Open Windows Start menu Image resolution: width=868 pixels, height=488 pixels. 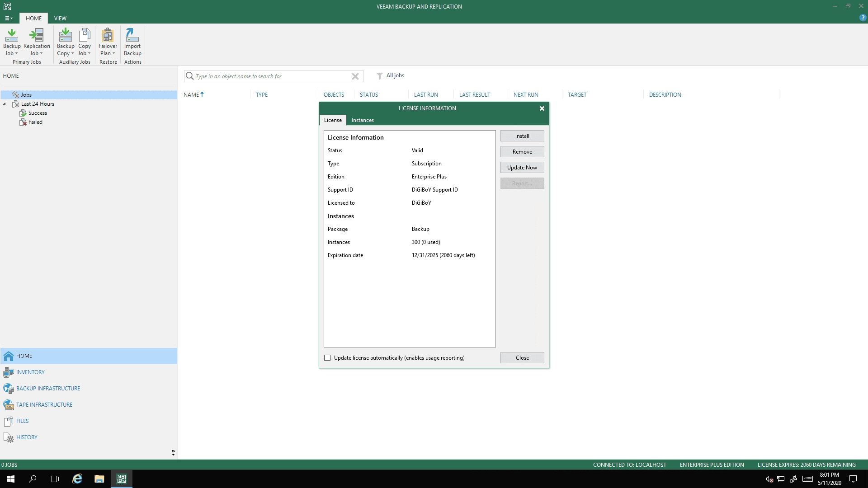pyautogui.click(x=11, y=479)
